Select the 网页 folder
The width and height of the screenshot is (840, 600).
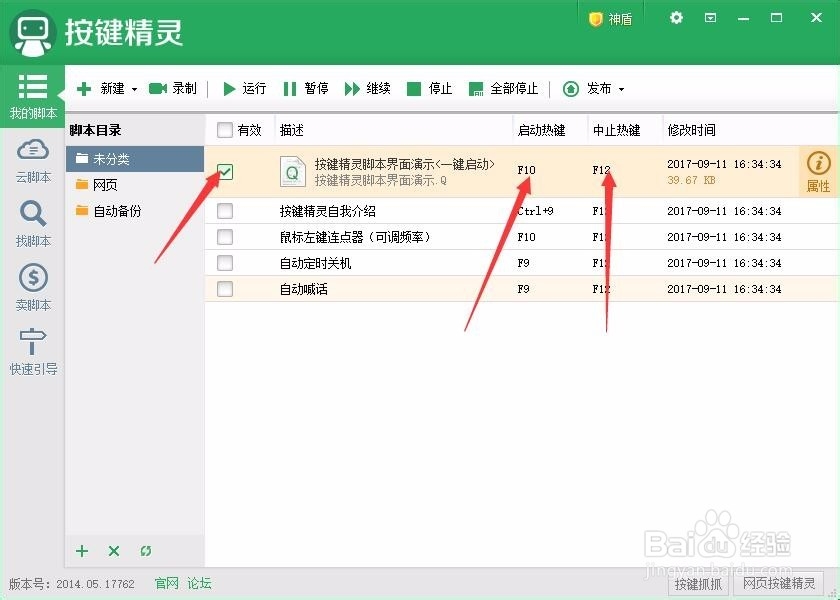[135, 185]
